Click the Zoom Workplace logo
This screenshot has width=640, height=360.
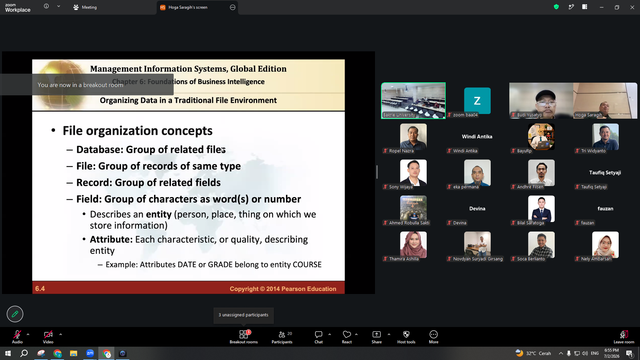click(x=18, y=8)
